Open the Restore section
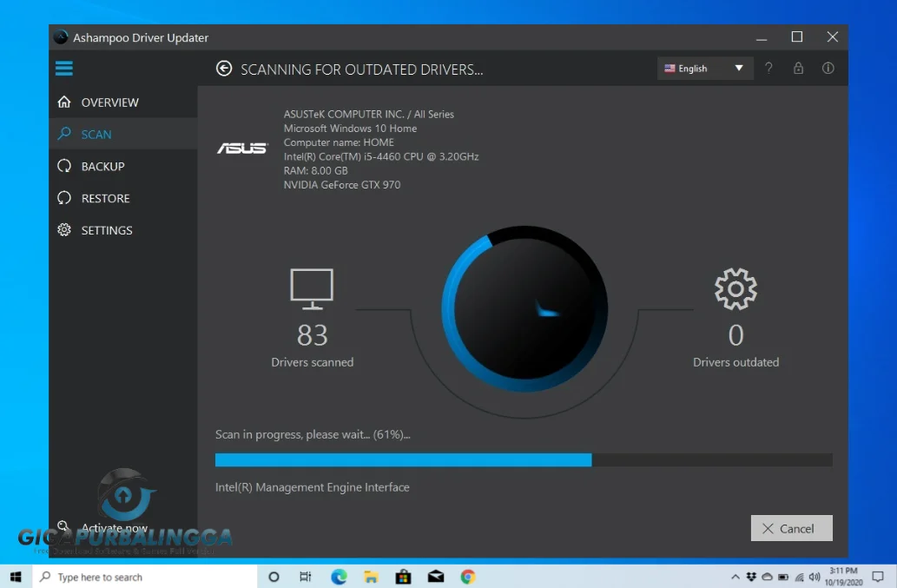 pyautogui.click(x=123, y=199)
